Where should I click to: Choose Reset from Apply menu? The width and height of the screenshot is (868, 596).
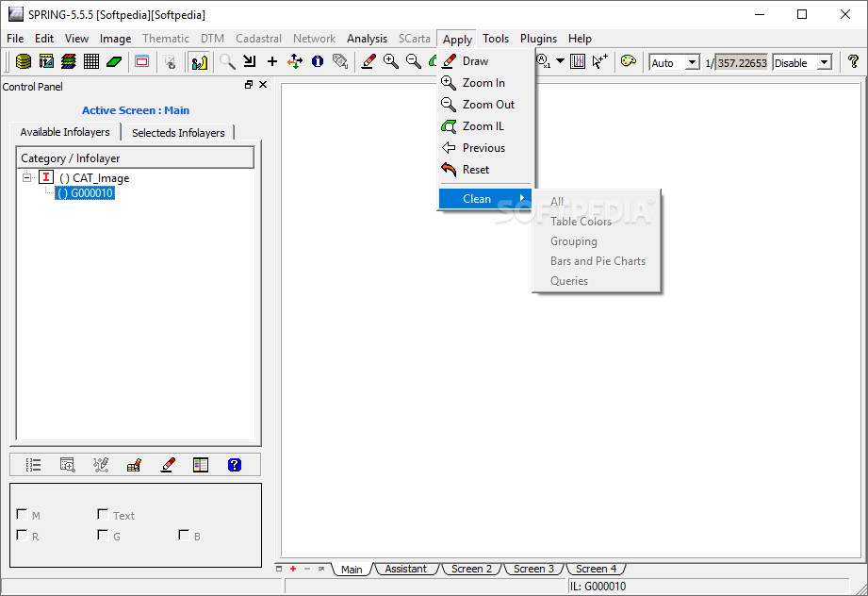tap(485, 170)
